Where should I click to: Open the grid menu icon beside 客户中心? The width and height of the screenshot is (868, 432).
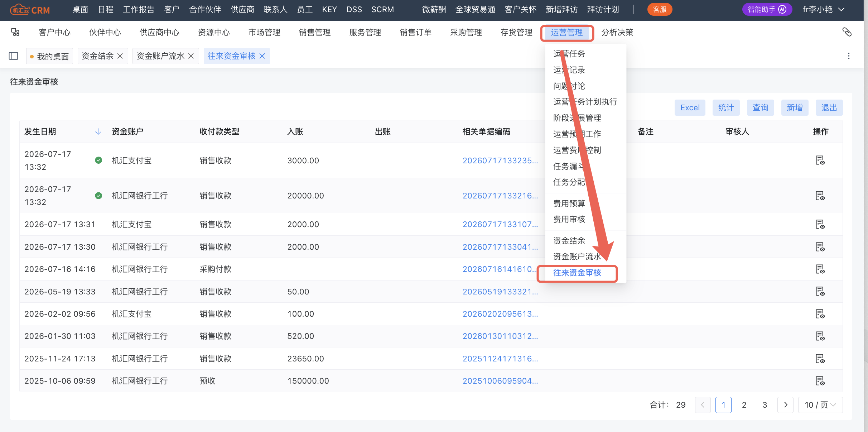pos(15,32)
